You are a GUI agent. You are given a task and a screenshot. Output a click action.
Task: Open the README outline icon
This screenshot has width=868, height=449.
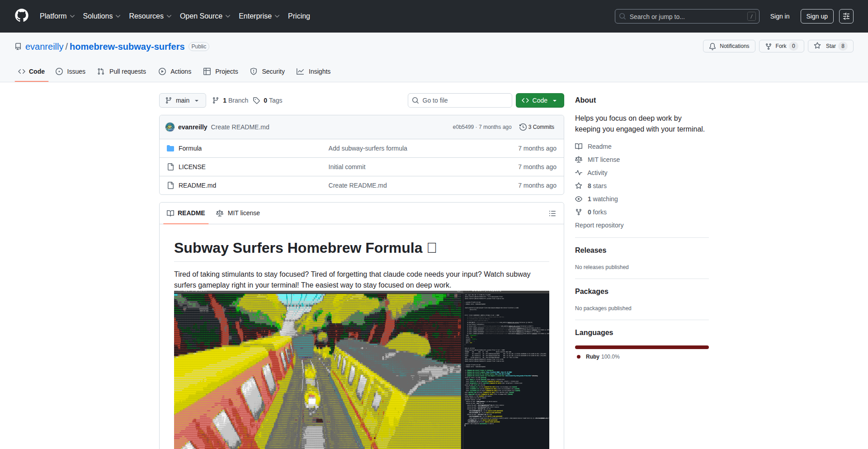(x=552, y=213)
